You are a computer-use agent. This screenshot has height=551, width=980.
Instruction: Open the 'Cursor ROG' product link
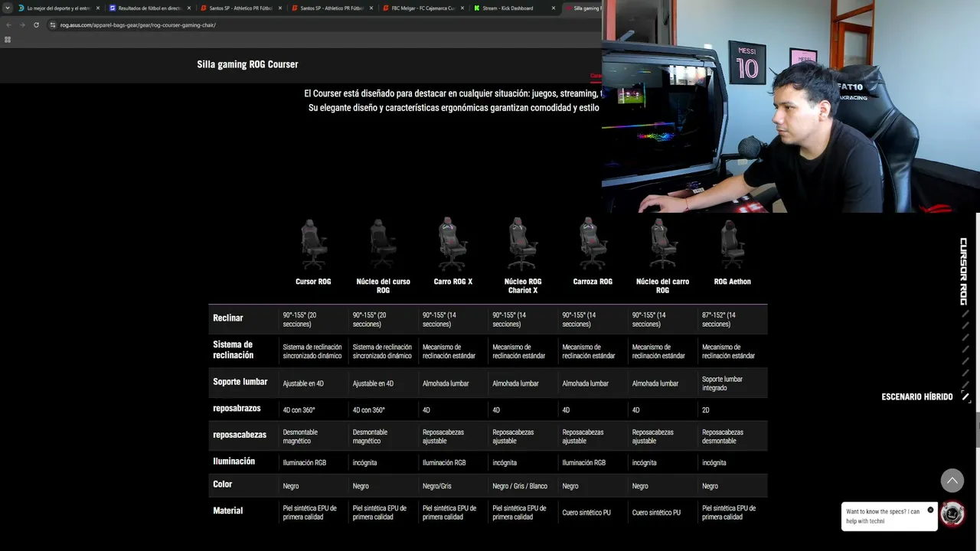pos(313,282)
